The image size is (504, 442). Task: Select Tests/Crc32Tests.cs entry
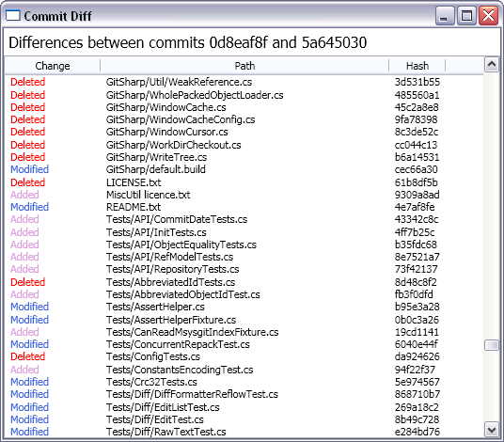[x=244, y=382]
